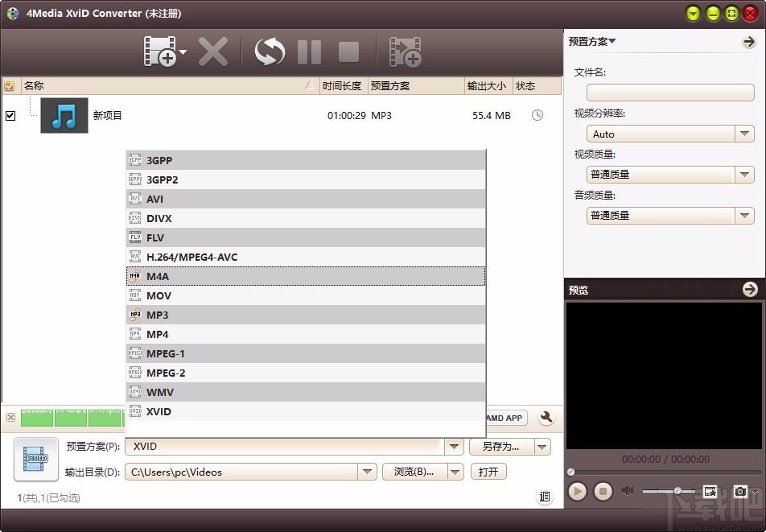Click the Pause toolbar icon

point(309,52)
